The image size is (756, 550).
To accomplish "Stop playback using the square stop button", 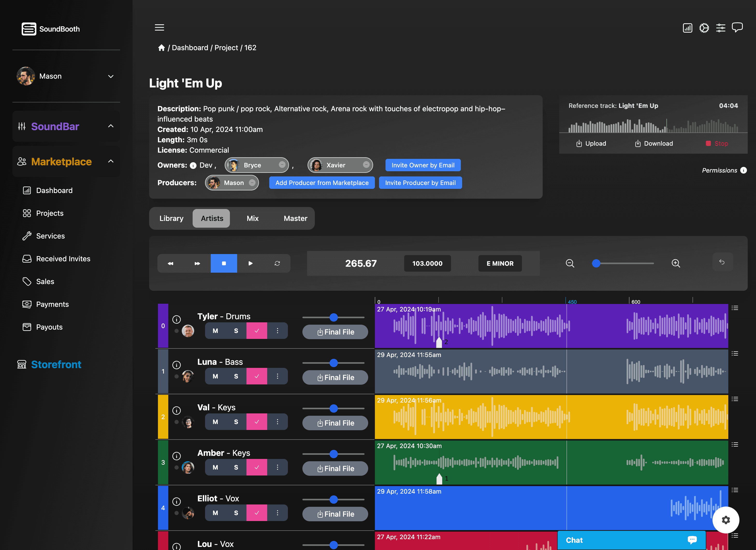I will 224,263.
